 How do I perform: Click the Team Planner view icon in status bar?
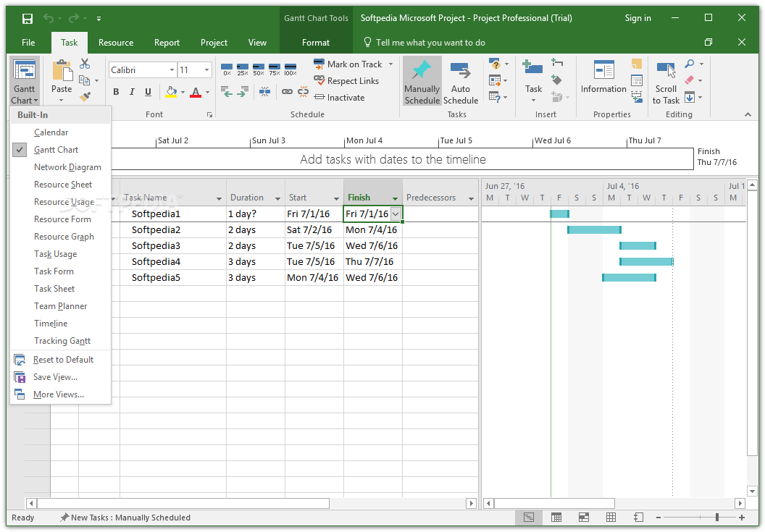pyautogui.click(x=583, y=518)
